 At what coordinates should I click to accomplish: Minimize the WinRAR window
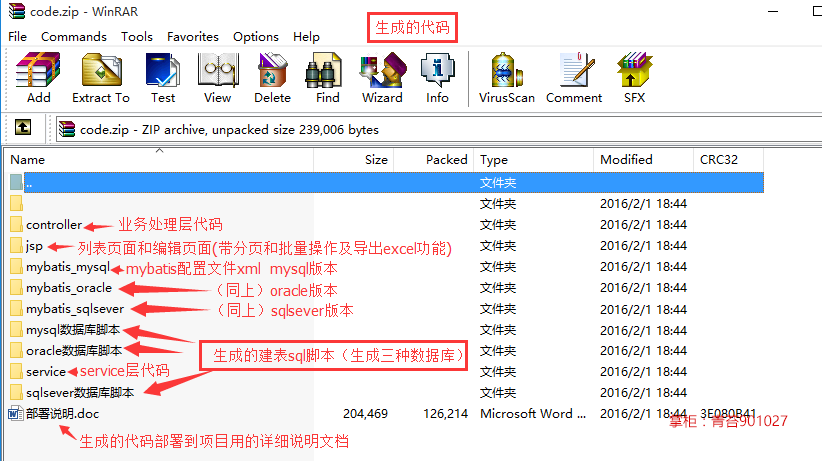click(773, 11)
